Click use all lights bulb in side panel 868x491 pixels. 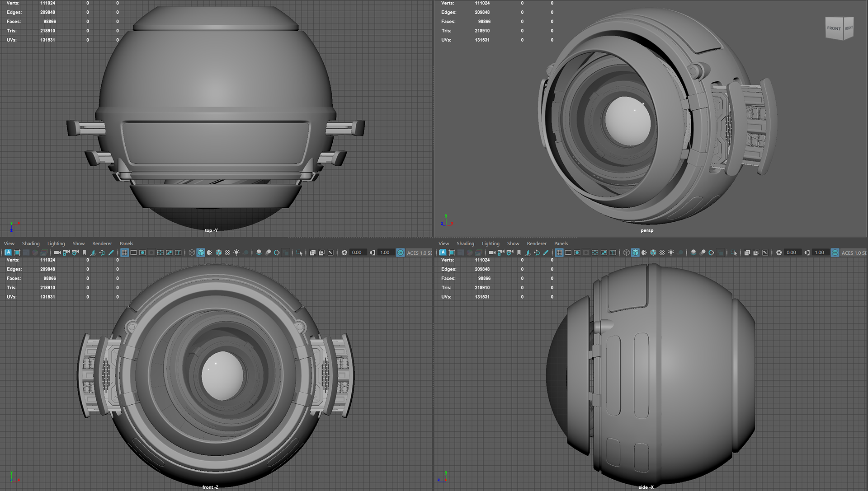pyautogui.click(x=671, y=253)
